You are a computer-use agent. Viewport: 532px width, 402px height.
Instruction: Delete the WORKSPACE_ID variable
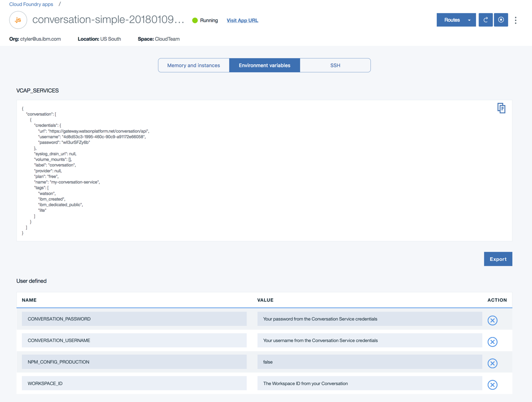point(492,385)
